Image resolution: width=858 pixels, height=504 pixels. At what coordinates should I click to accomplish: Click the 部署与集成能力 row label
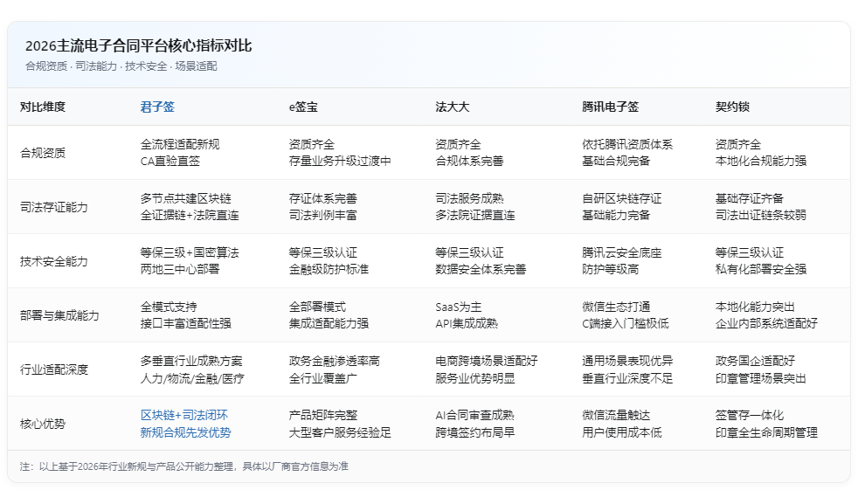pyautogui.click(x=59, y=315)
